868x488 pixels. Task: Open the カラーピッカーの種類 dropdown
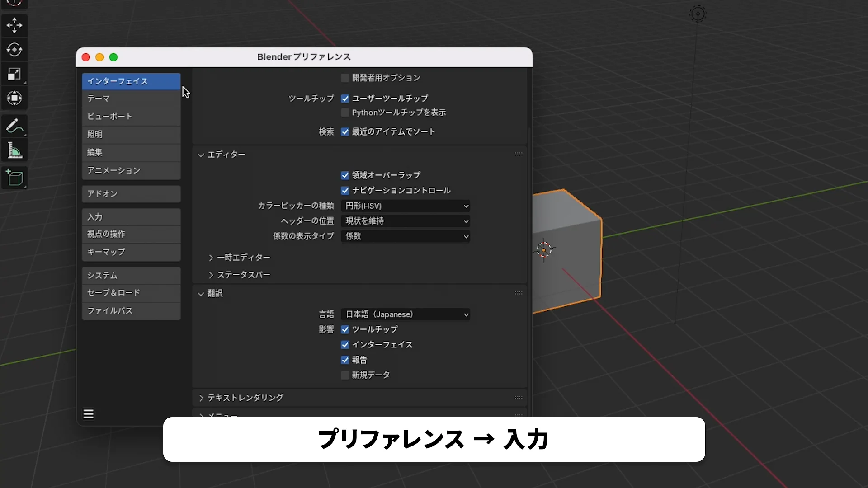pyautogui.click(x=406, y=206)
